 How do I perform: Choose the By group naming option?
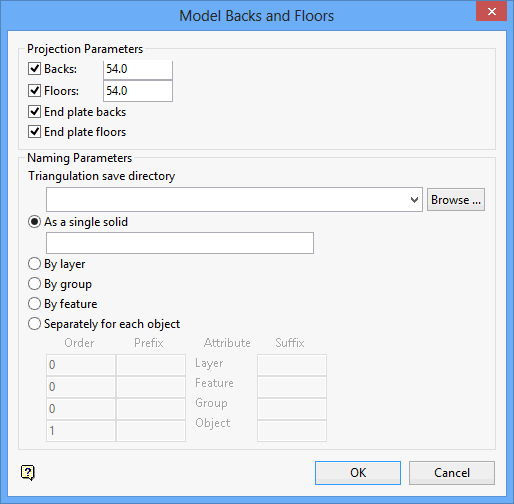click(x=35, y=284)
